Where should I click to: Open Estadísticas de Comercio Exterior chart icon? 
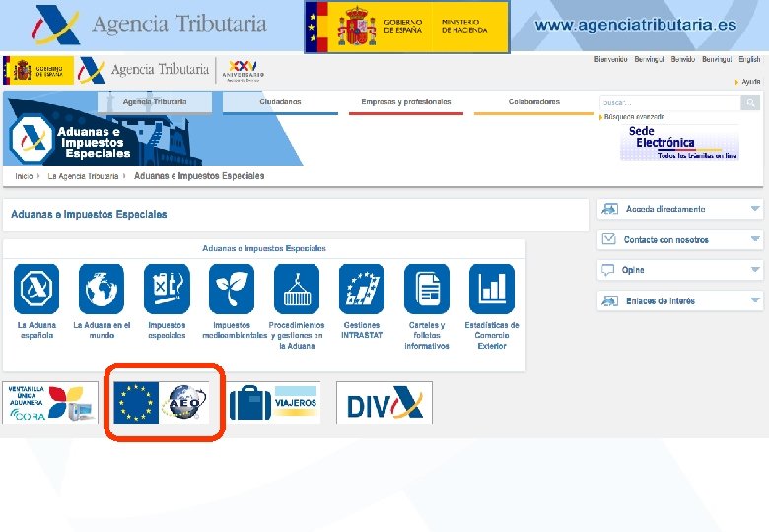[x=492, y=289]
